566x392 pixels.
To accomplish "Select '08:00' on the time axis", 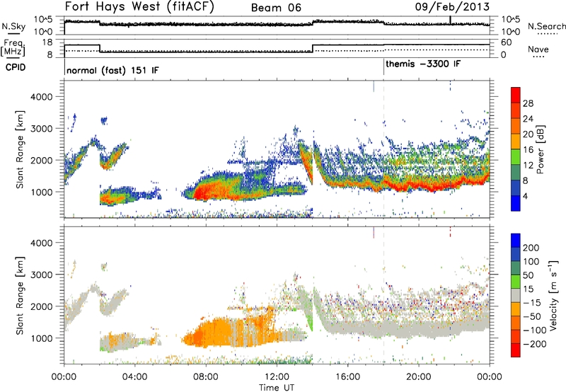I will coord(206,377).
